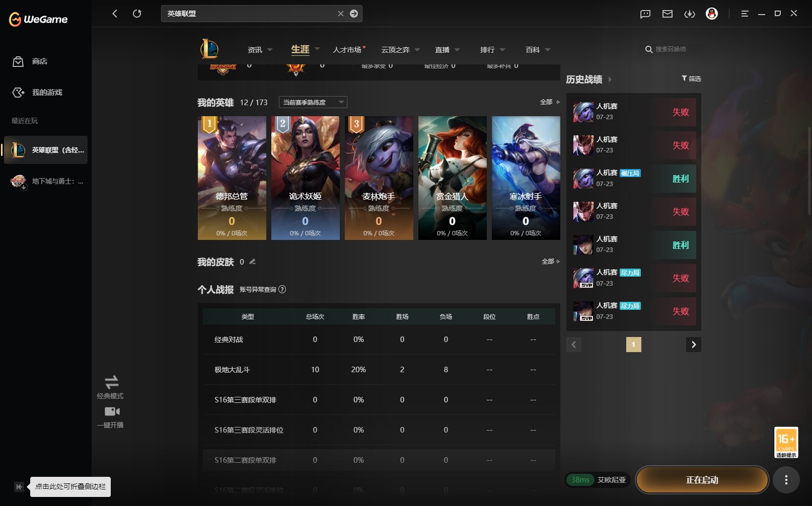Refresh the current page
This screenshot has width=812, height=506.
(x=137, y=14)
